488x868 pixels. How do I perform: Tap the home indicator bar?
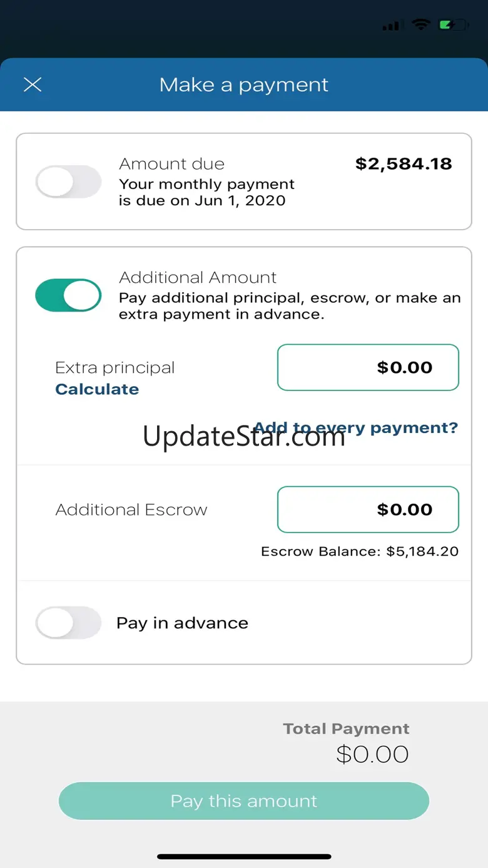point(244,856)
